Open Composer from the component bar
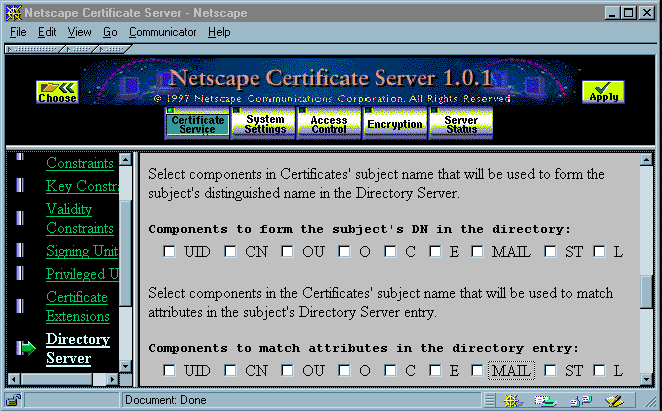The width and height of the screenshot is (662, 411). coord(614,400)
